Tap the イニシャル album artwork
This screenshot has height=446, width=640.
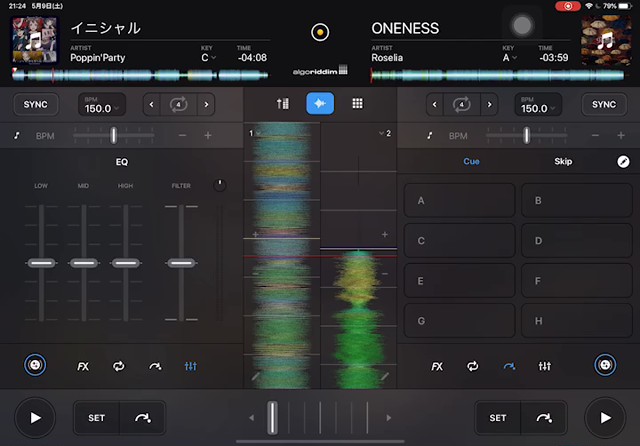pyautogui.click(x=34, y=40)
